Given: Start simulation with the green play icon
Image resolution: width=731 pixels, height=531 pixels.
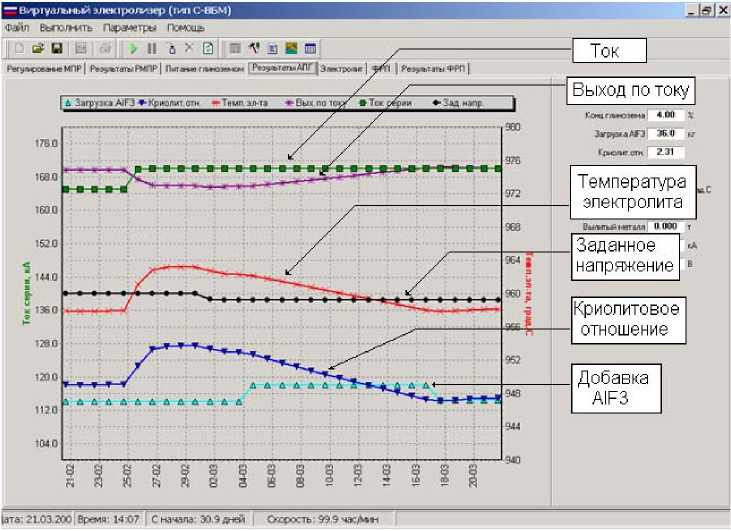Looking at the screenshot, I should [133, 48].
